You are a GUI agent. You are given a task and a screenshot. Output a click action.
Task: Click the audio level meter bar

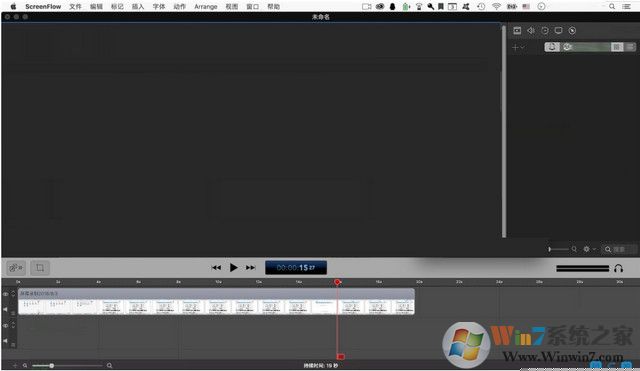582,268
